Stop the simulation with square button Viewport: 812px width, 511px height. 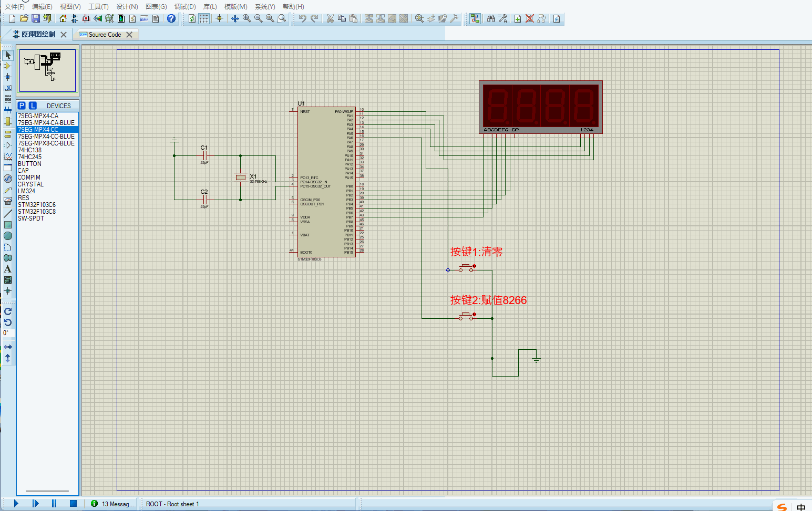74,504
